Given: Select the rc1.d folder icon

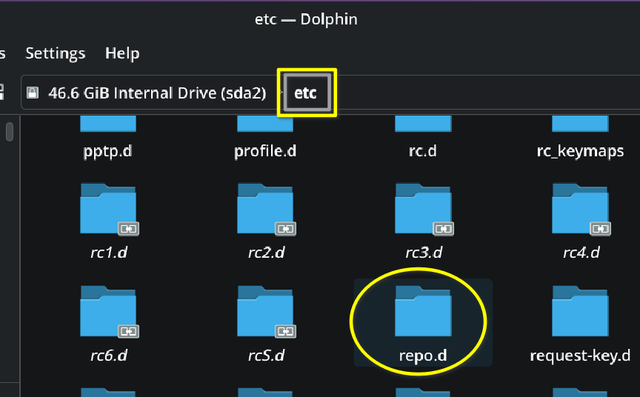Looking at the screenshot, I should click(109, 209).
